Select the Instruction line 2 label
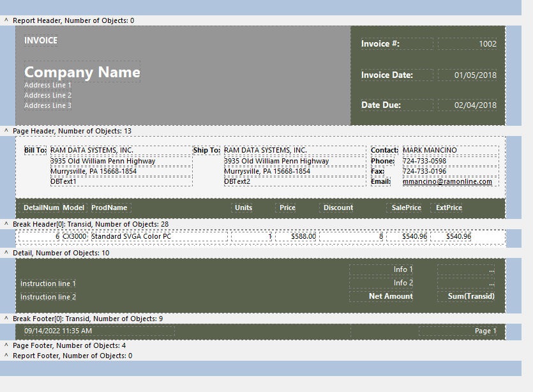Viewport: 533px width, 392px height. coord(48,297)
